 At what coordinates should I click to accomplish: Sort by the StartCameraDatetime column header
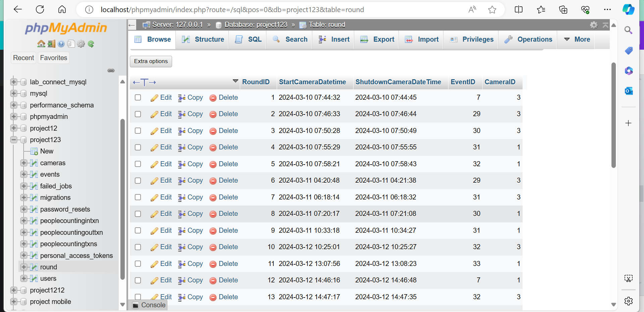(x=312, y=82)
